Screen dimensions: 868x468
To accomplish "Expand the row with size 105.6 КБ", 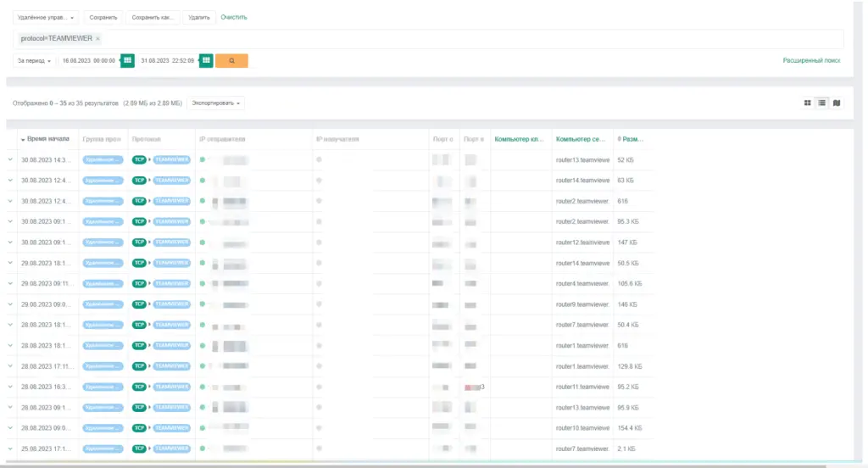I will pos(10,283).
